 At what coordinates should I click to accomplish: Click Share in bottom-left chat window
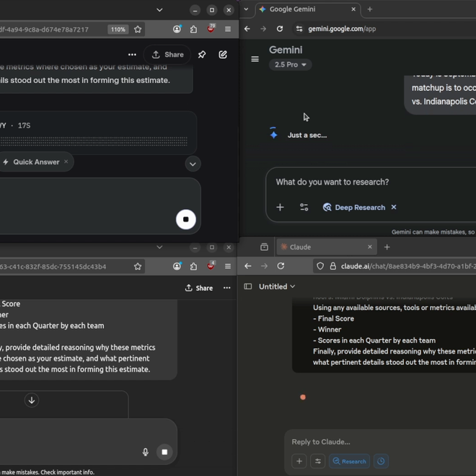click(199, 288)
